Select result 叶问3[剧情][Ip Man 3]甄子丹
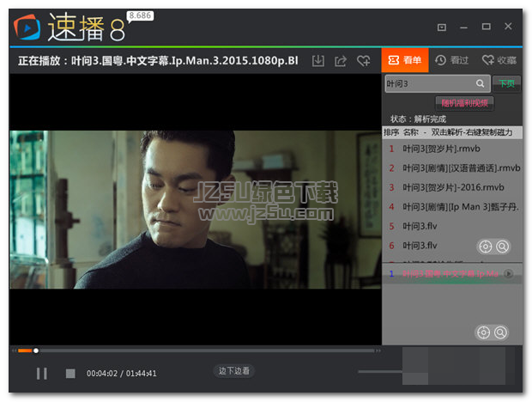This screenshot has width=532, height=402. tap(452, 207)
